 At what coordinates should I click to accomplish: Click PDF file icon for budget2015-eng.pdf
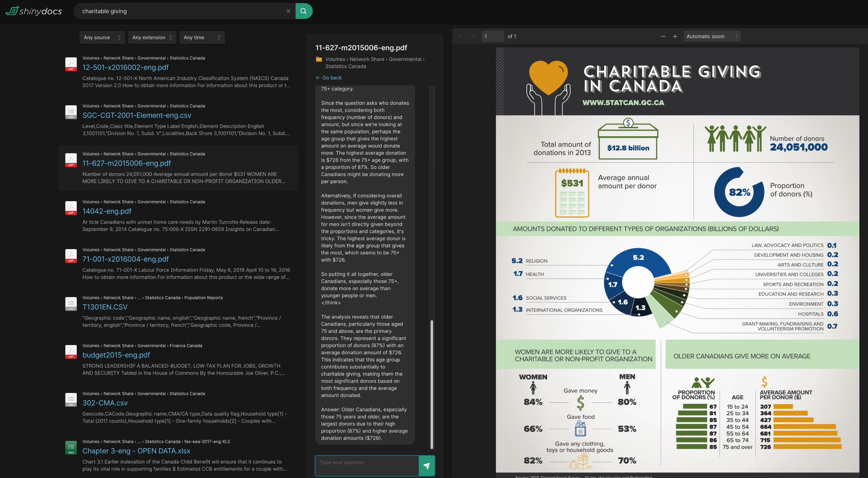click(x=71, y=352)
